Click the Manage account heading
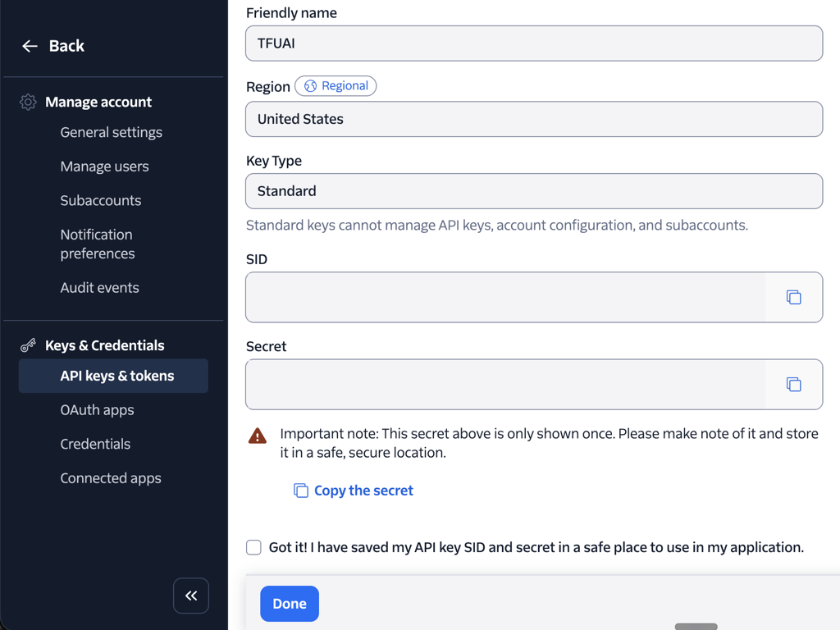The height and width of the screenshot is (630, 840). point(98,102)
